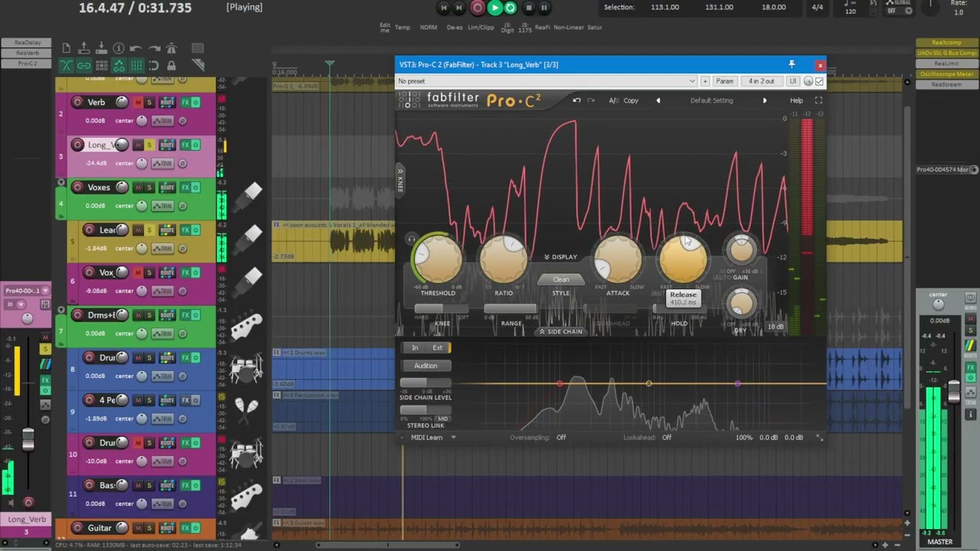Image resolution: width=980 pixels, height=551 pixels.
Task: Click the transport Stop button
Action: [528, 8]
